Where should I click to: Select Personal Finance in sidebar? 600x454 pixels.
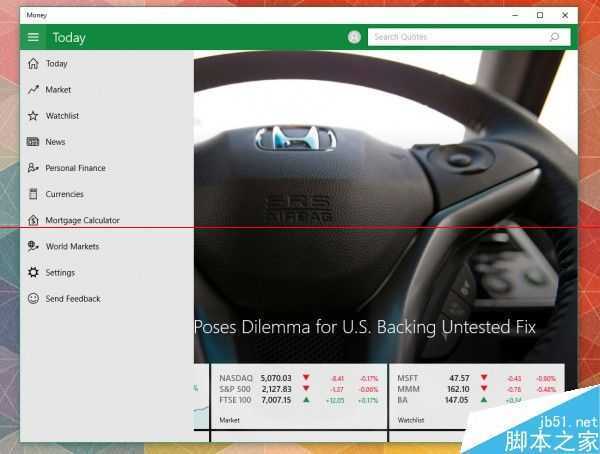[107, 168]
